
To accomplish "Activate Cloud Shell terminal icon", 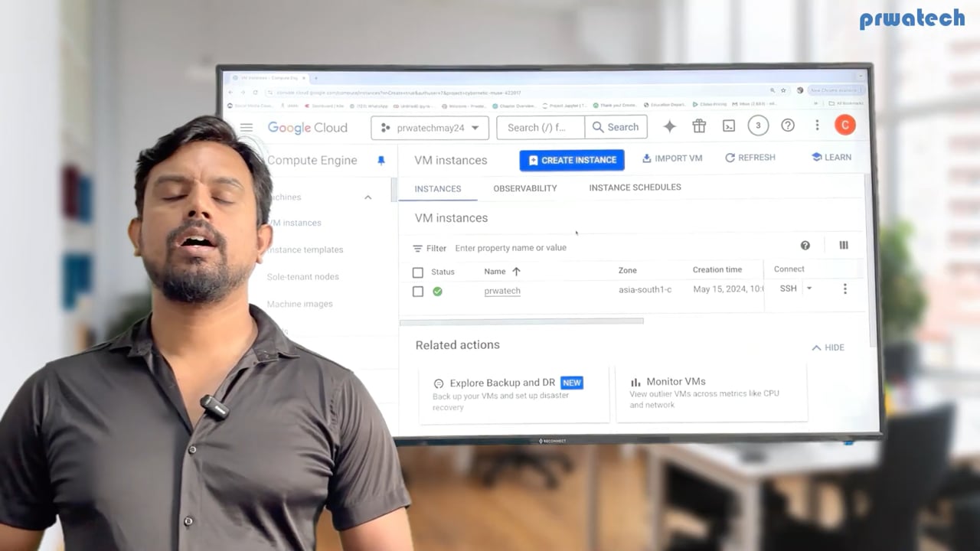I will pos(729,126).
